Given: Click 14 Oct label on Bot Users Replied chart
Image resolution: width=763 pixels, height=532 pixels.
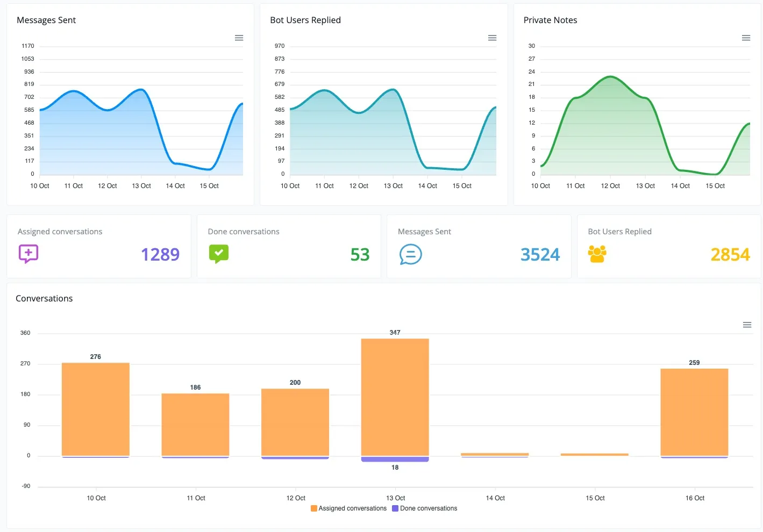Looking at the screenshot, I should pos(427,186).
